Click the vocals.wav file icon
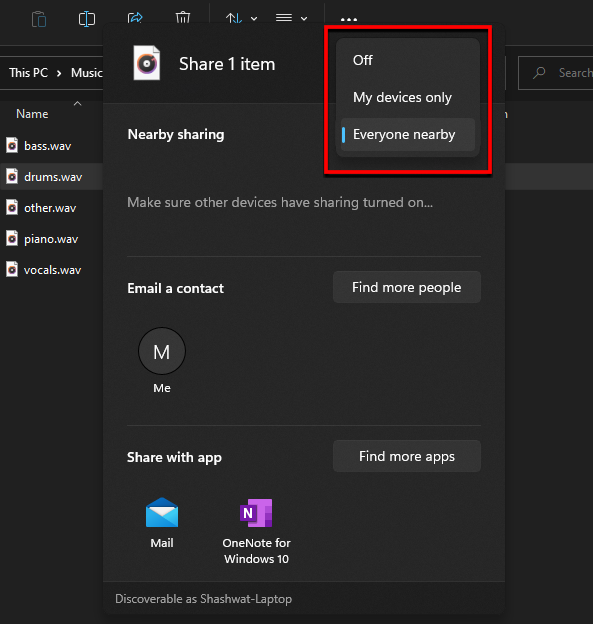 point(12,270)
